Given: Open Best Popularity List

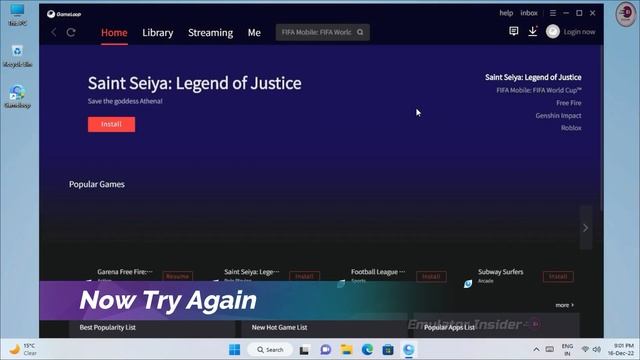Looking at the screenshot, I should click(108, 327).
